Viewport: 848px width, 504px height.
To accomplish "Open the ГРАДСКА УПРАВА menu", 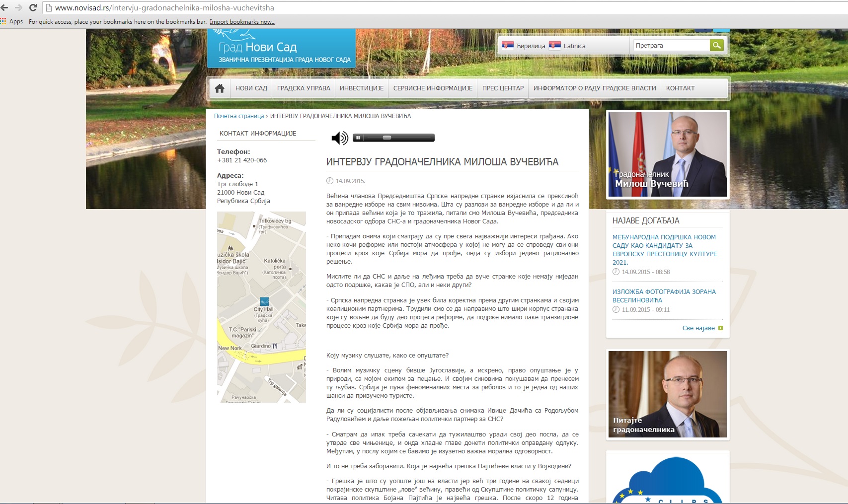I will (x=304, y=88).
